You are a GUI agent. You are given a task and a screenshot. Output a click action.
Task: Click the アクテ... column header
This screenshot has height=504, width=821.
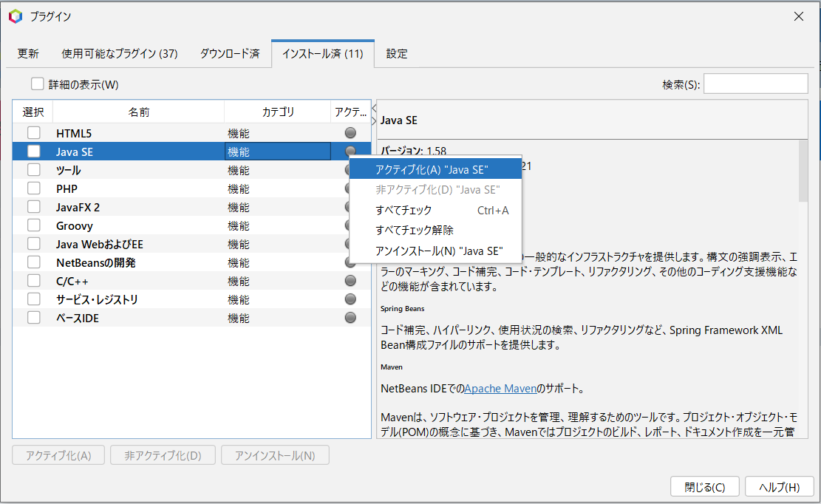(351, 112)
